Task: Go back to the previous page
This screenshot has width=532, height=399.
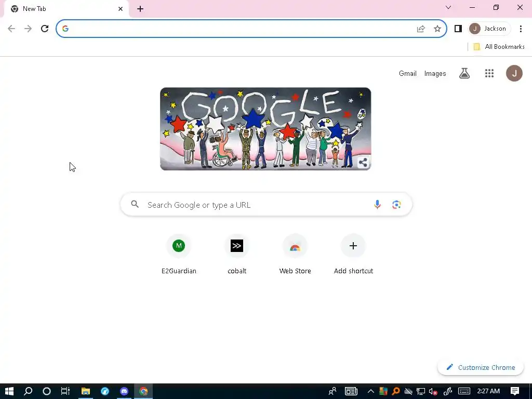Action: [11, 29]
